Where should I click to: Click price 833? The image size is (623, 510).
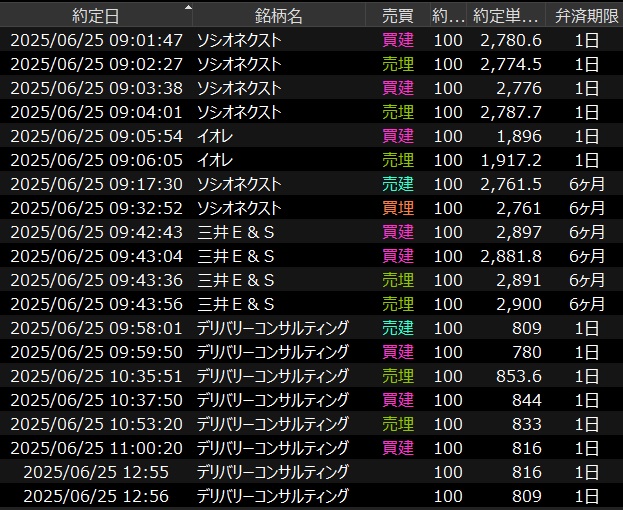click(527, 424)
